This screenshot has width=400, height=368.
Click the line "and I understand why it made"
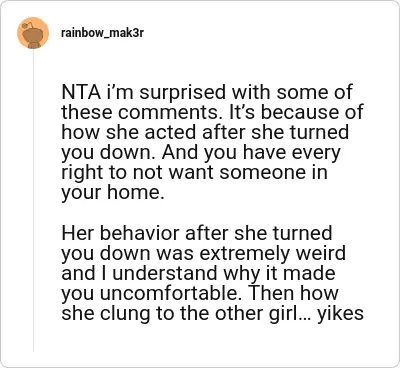[198, 273]
